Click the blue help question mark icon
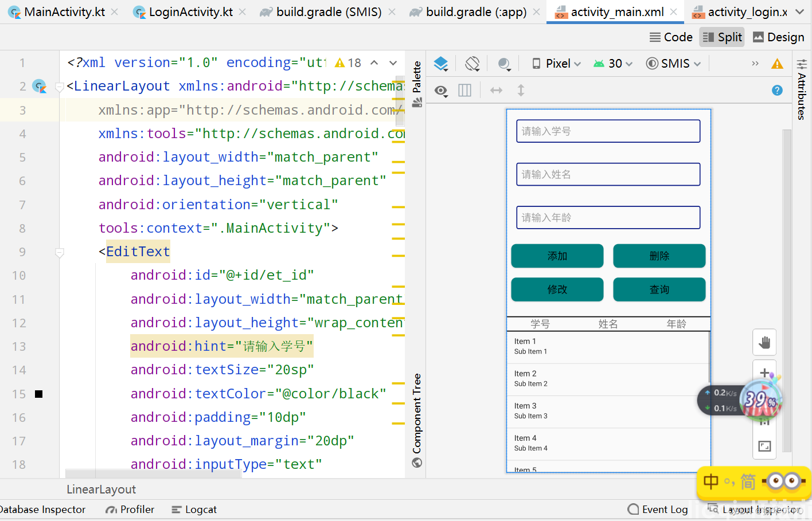This screenshot has height=521, width=812. tap(777, 90)
